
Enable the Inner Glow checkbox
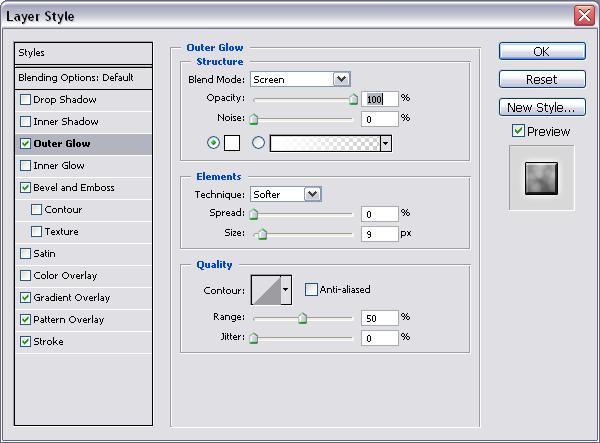[25, 166]
